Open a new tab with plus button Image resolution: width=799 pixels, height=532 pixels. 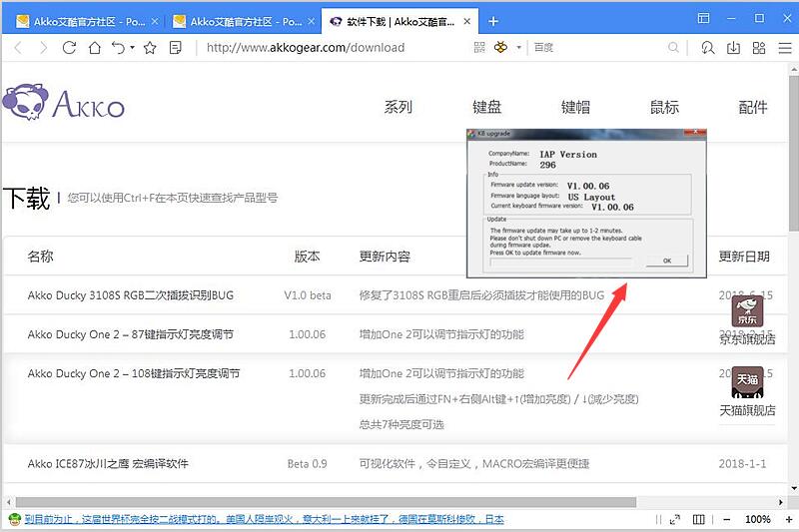(x=493, y=21)
